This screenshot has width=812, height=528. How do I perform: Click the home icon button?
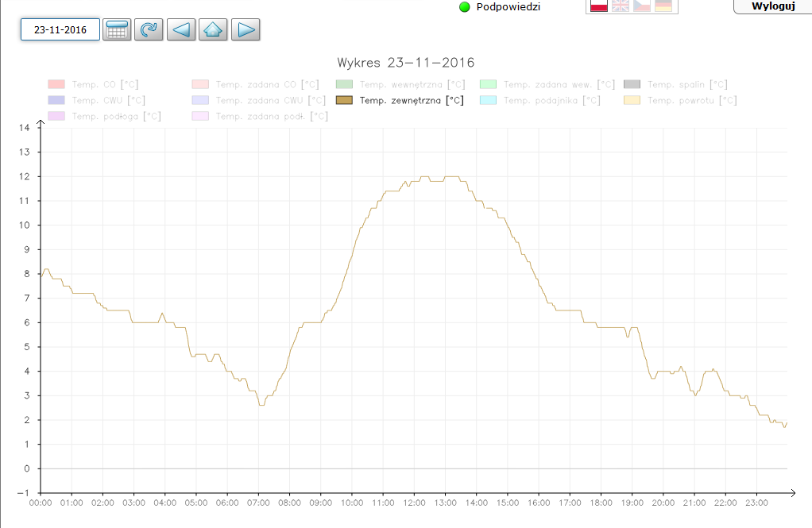coord(213,30)
